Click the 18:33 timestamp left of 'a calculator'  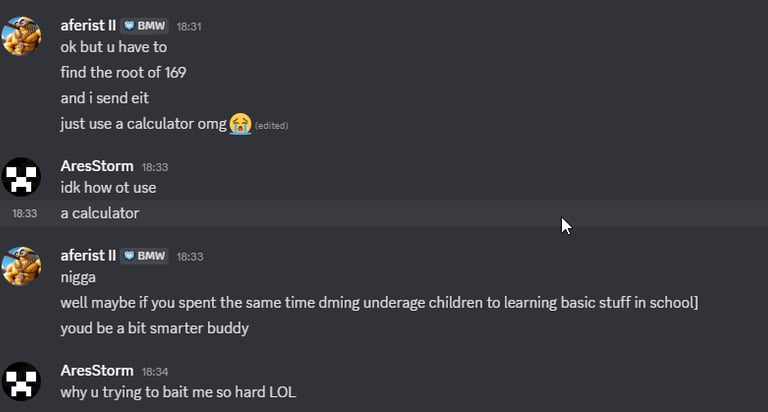[x=25, y=213]
